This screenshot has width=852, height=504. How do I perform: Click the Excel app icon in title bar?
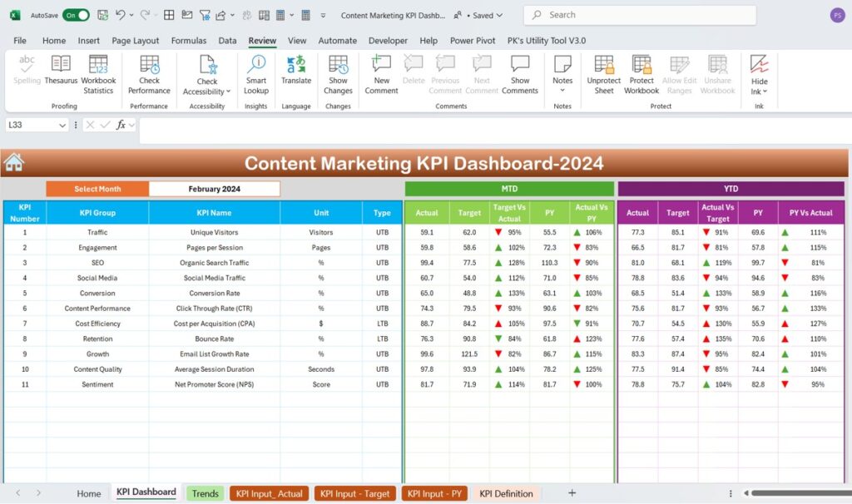(x=15, y=15)
